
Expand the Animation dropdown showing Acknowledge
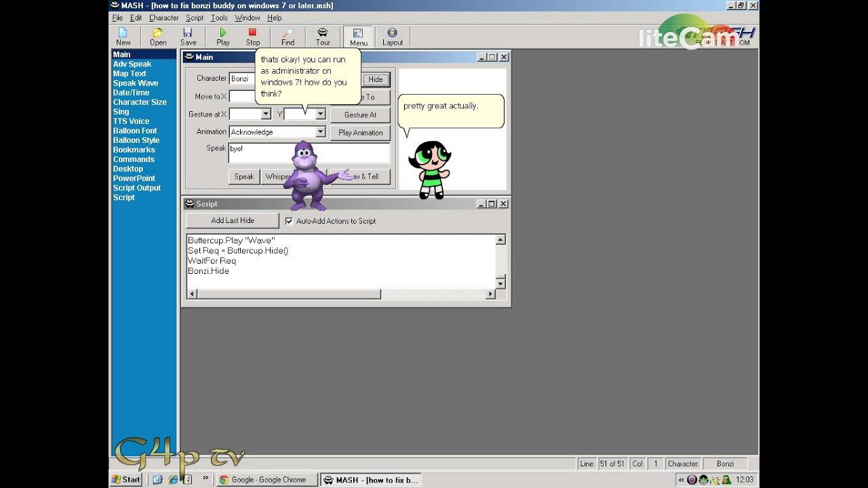321,132
